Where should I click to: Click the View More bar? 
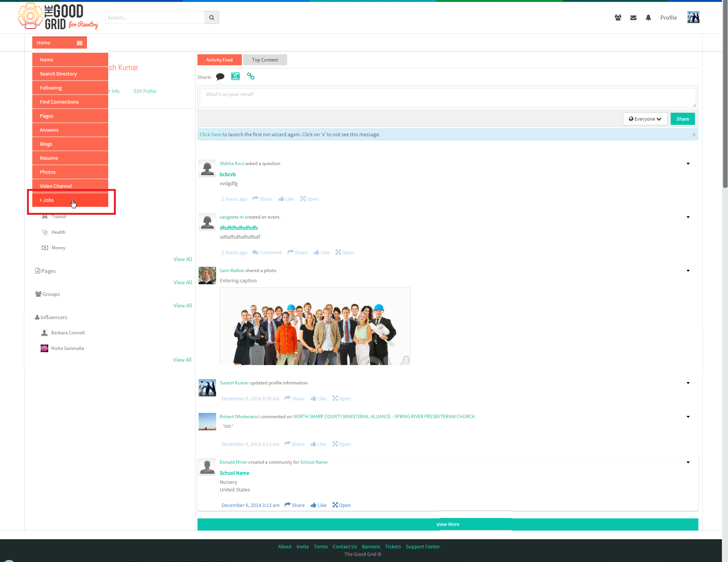click(x=448, y=524)
